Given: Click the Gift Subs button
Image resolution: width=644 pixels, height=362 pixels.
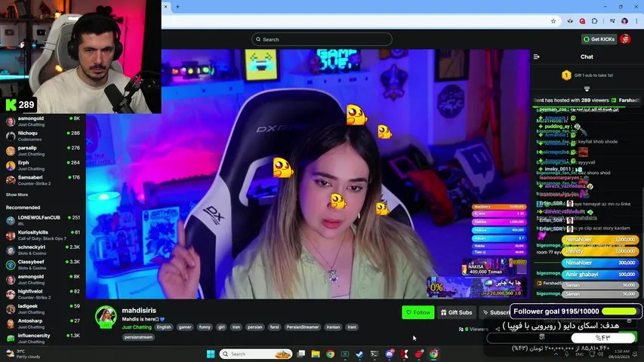Looking at the screenshot, I should tap(456, 312).
